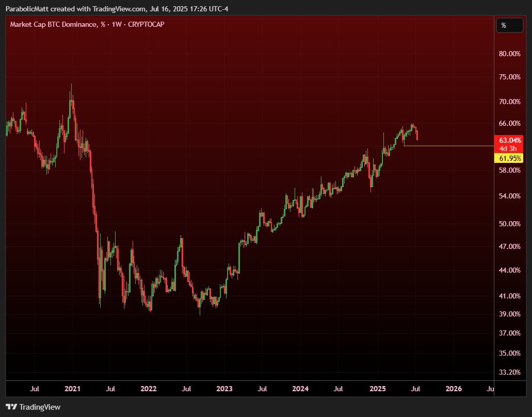Click the 50.00% axis label
Viewport: 532px width, 417px height.
pyautogui.click(x=510, y=224)
